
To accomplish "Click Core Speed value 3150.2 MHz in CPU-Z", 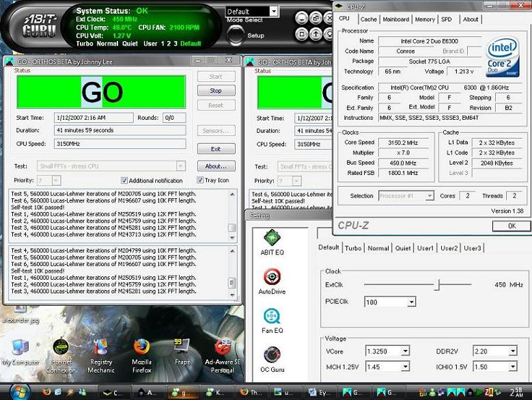I will click(403, 143).
